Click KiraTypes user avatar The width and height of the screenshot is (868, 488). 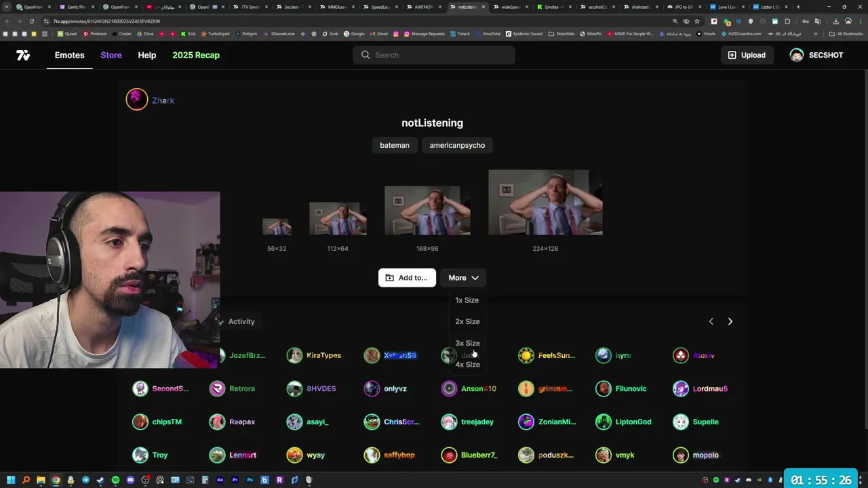[x=294, y=355]
